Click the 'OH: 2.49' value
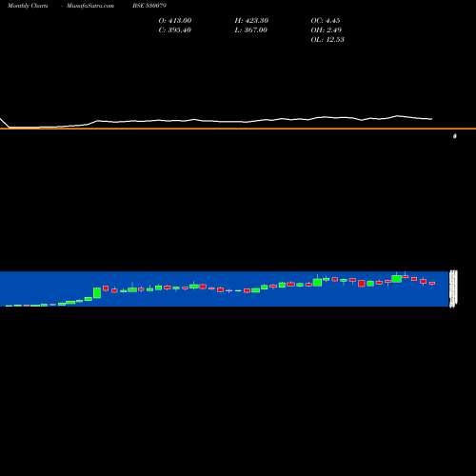The height and width of the screenshot is (476, 476). click(326, 30)
